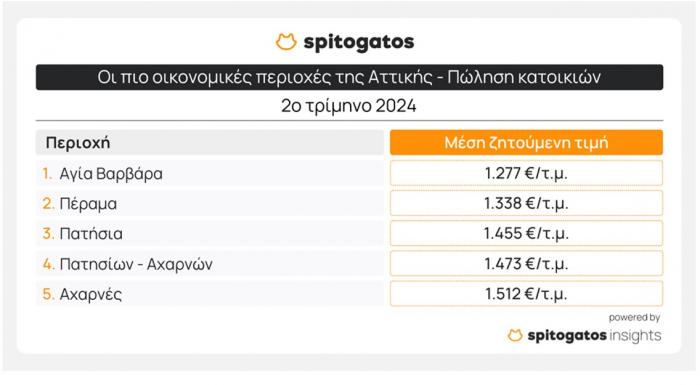Viewport: 700px width, 385px height.
Task: Click the spitogatos insights cat icon
Action: point(515,335)
